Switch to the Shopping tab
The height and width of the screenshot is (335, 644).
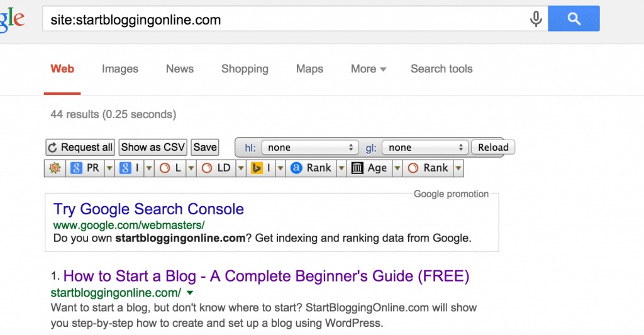(245, 69)
